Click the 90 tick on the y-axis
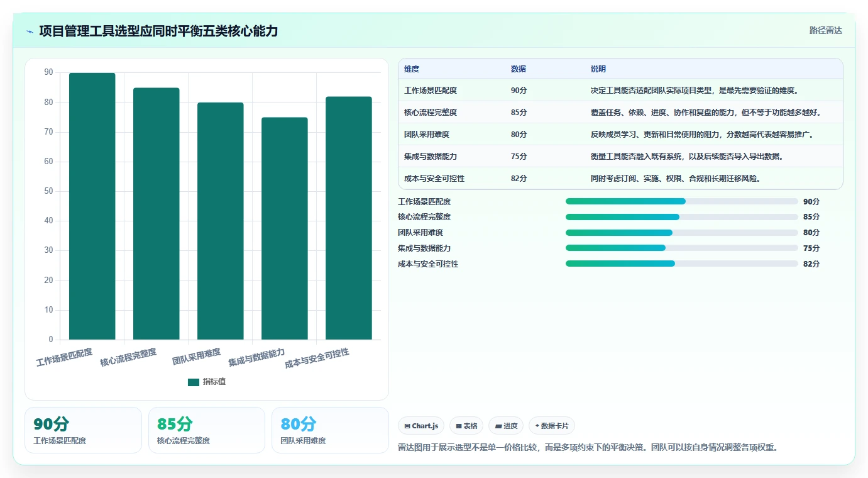The width and height of the screenshot is (868, 478). pyautogui.click(x=48, y=73)
